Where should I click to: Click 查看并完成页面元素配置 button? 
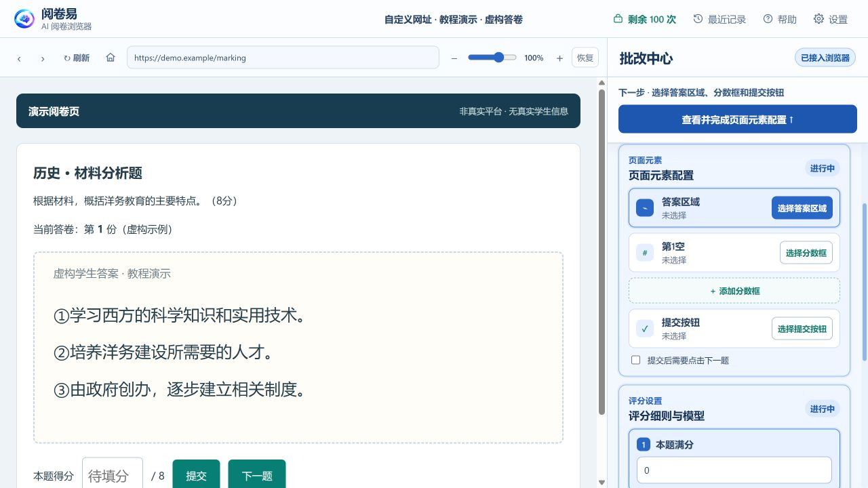(738, 119)
